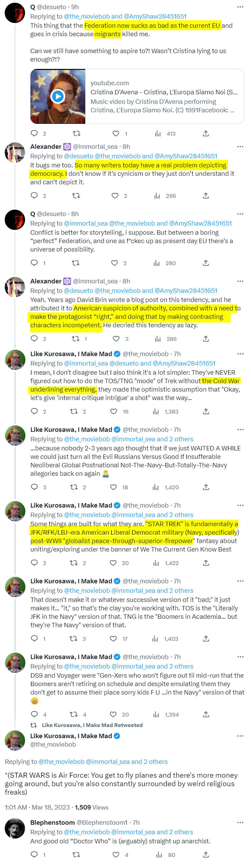251x868 pixels.
Task: Reply to the DS9 and Voyager tweet
Action: tap(34, 714)
